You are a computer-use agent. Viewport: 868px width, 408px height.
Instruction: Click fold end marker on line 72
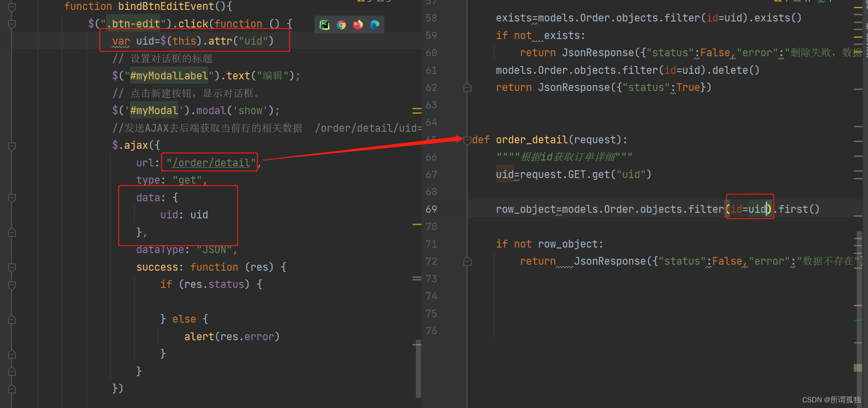(x=467, y=261)
